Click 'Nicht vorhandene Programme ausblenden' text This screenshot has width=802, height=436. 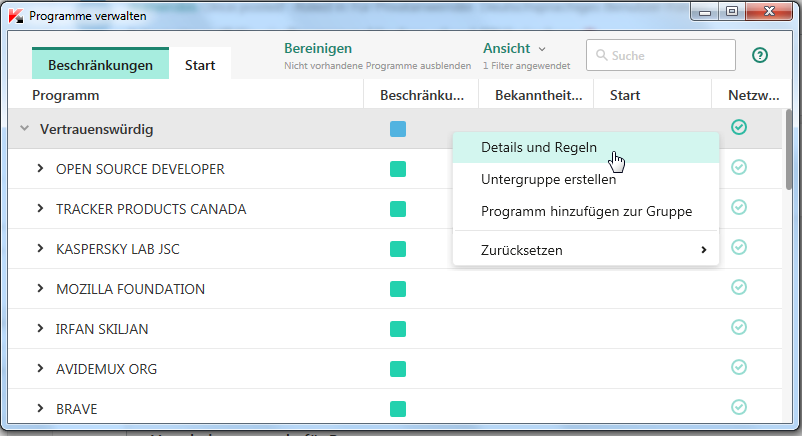(x=377, y=66)
